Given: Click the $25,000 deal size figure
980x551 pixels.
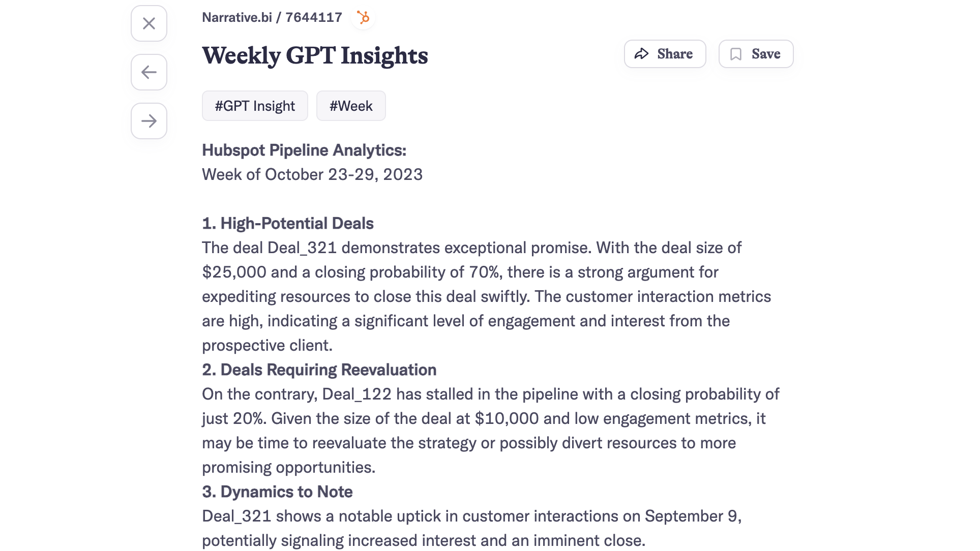Looking at the screenshot, I should coord(234,272).
